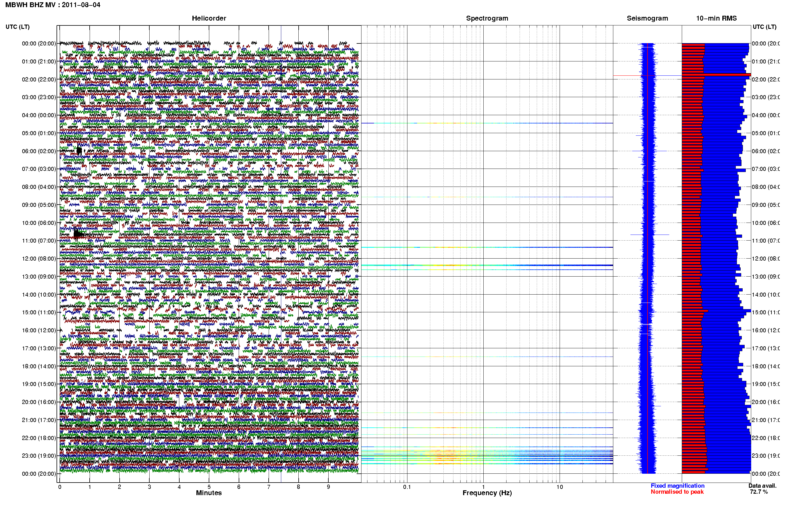Viewport: 812px width, 508px height.
Task: Click minute tick 3 under Helicorder
Action: pyautogui.click(x=149, y=487)
